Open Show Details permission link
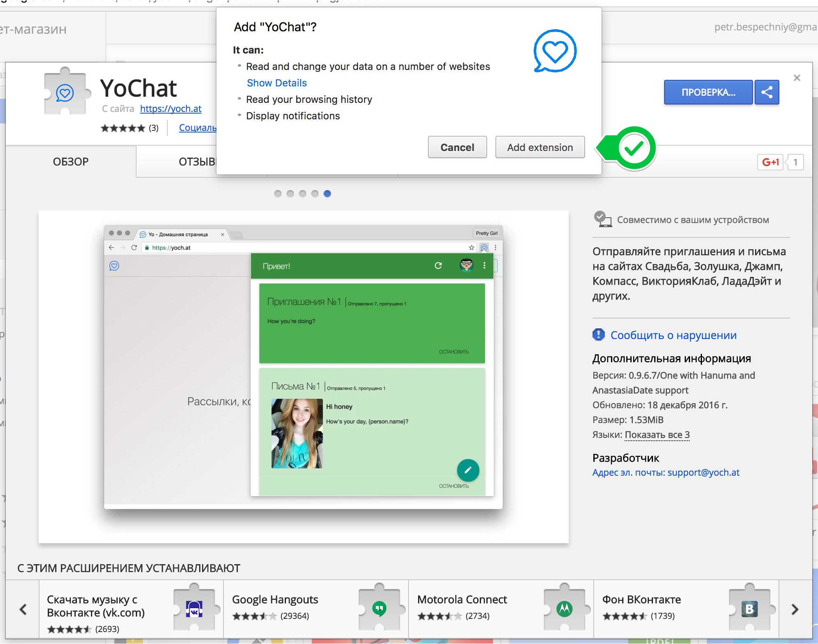Screen dimensions: 818x644 coord(277,83)
